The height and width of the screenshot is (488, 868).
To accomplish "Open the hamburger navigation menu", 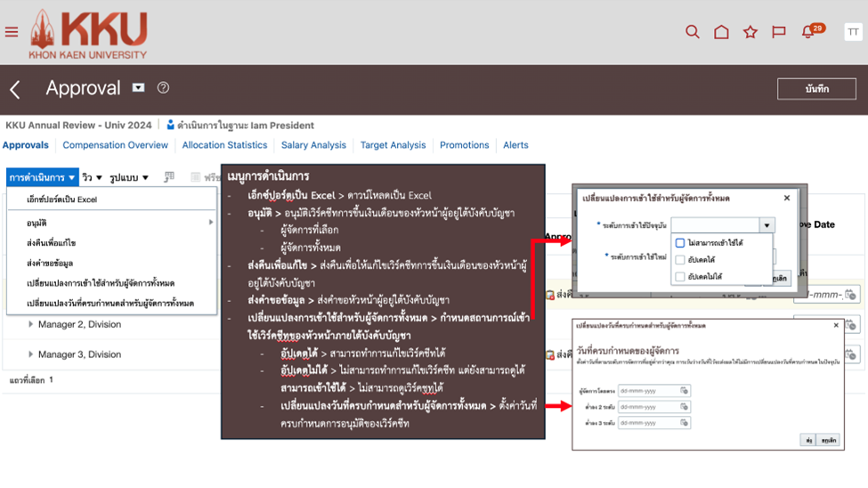I will (12, 32).
